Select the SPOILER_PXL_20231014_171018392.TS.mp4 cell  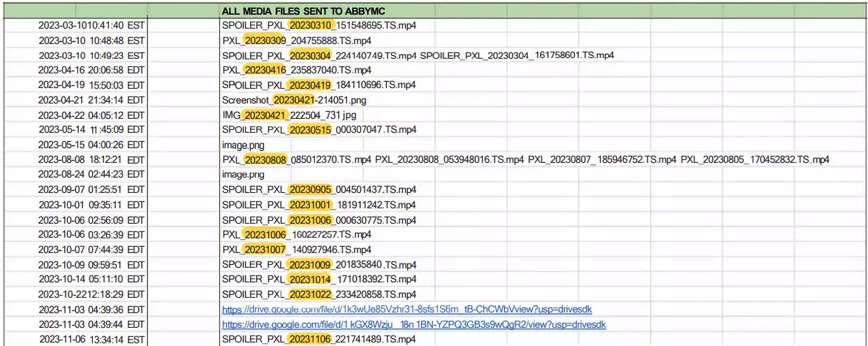tap(319, 279)
